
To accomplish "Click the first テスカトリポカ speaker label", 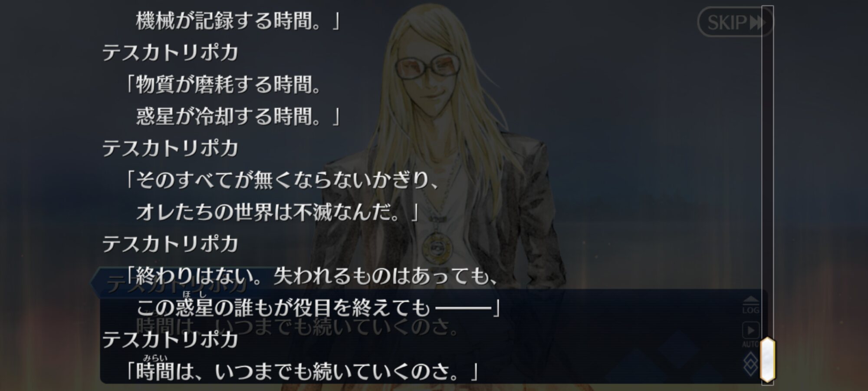I will tap(170, 53).
